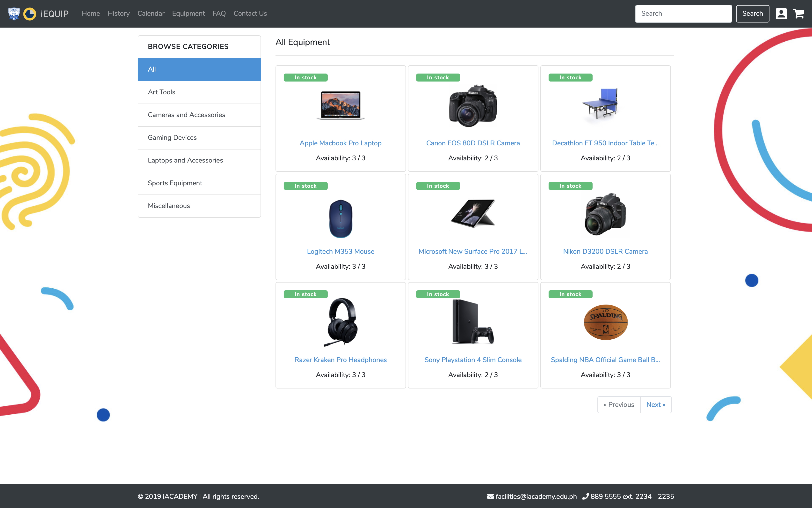Open Apple Macbook Pro Laptop link

pos(341,143)
